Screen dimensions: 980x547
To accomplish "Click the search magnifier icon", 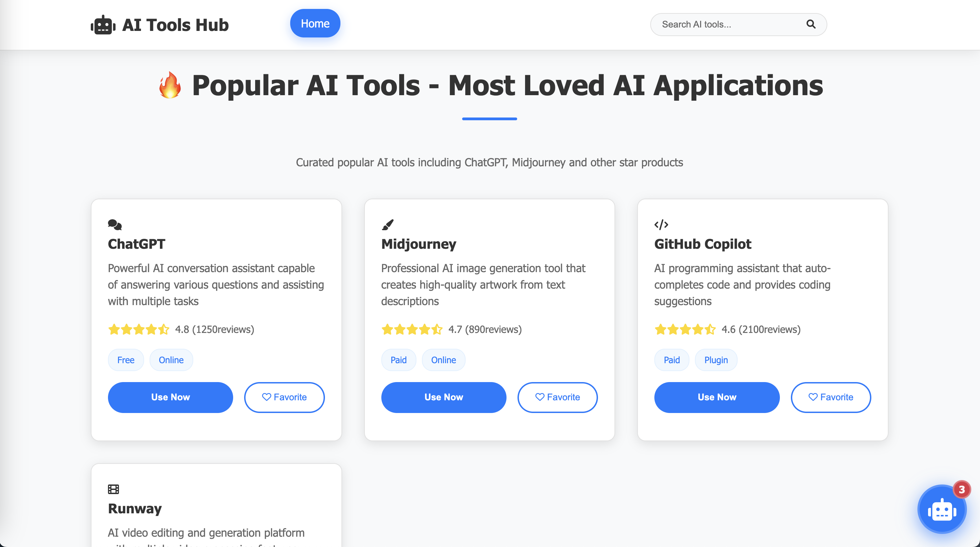I will [811, 24].
